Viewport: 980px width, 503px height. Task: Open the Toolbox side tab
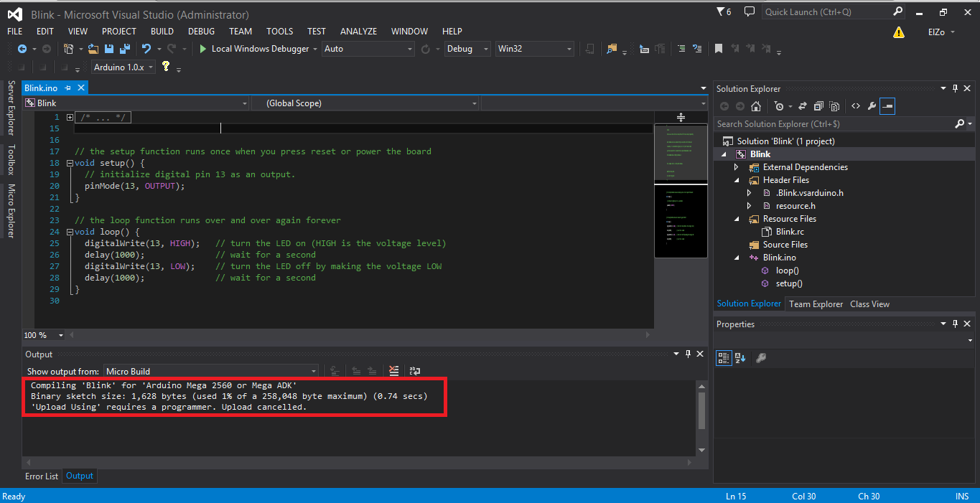point(11,159)
